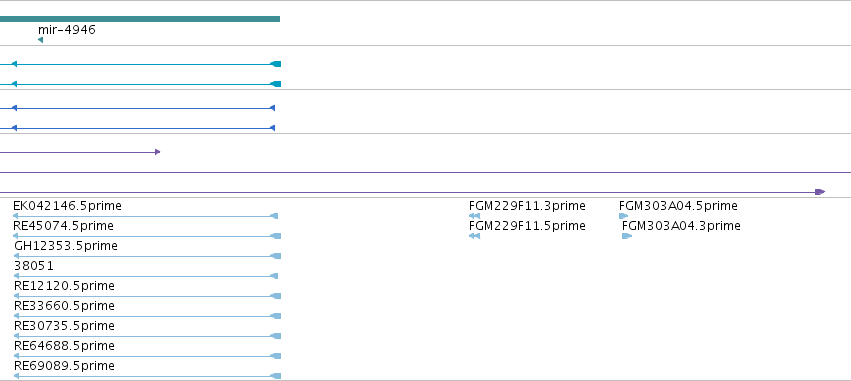Click the FGM229F11.5prime label

[527, 226]
